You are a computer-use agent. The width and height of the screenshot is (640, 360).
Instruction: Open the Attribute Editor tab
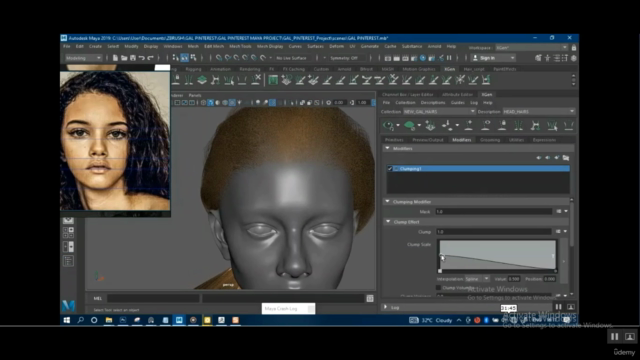coord(457,95)
